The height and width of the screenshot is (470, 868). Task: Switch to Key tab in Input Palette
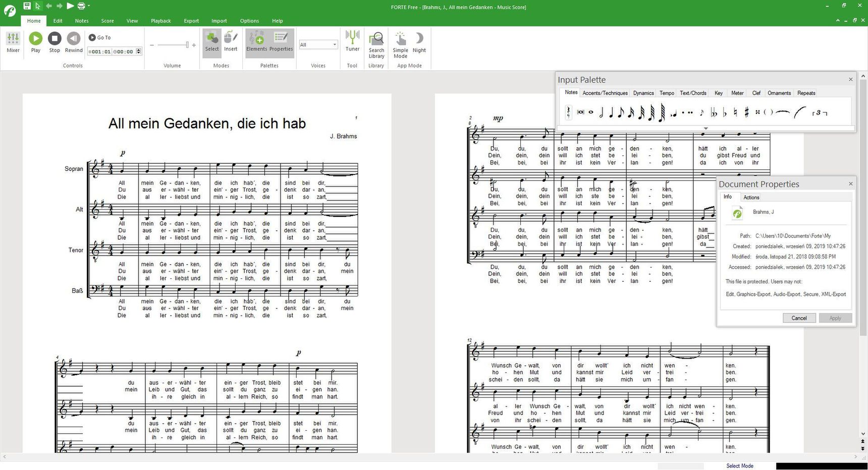[x=719, y=93]
